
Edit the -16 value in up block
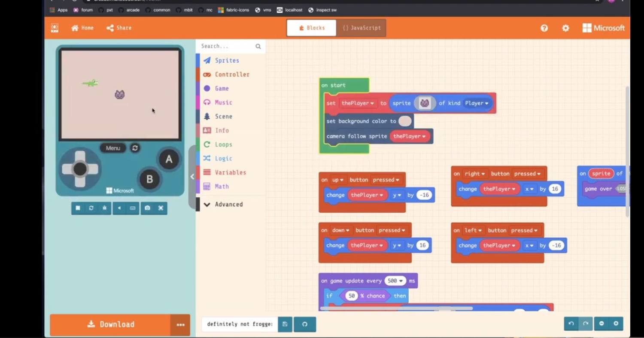[425, 195]
